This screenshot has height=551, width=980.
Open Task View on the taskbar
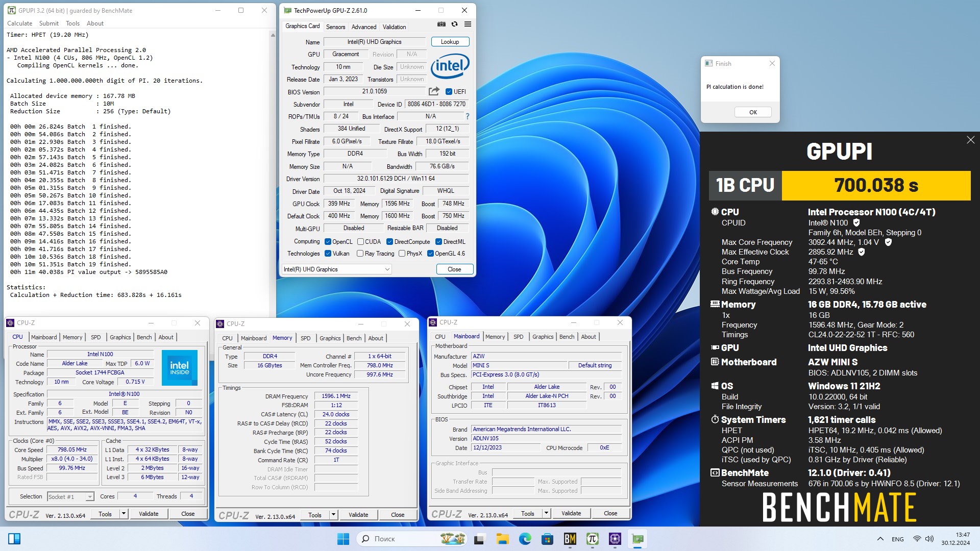coord(479,539)
